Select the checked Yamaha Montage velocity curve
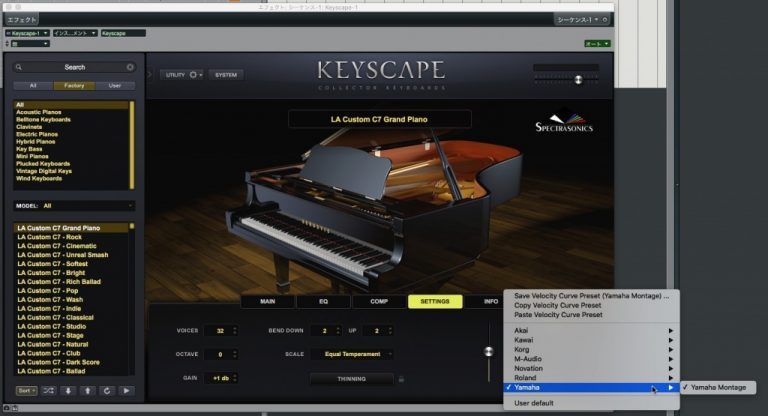This screenshot has height=416, width=768. pos(718,387)
